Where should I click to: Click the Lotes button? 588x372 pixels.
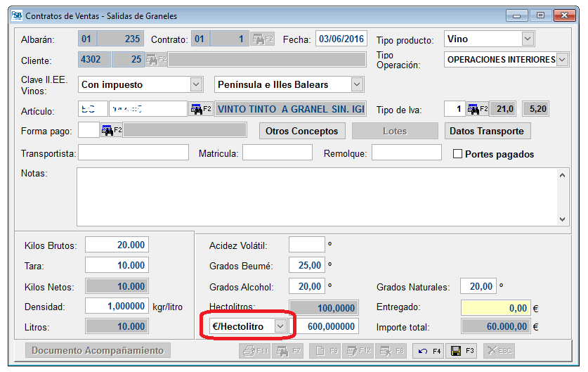coord(395,131)
